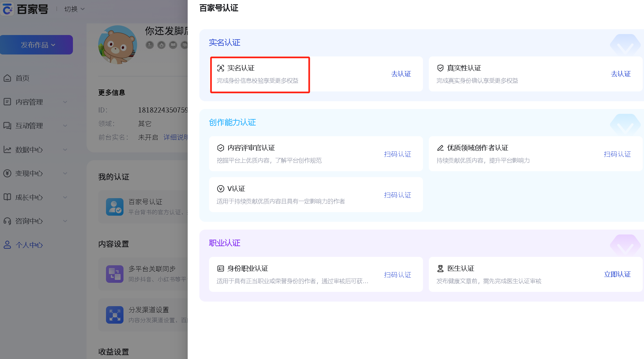Select the 医生认证 card title
The width and height of the screenshot is (644, 359).
pos(461,269)
